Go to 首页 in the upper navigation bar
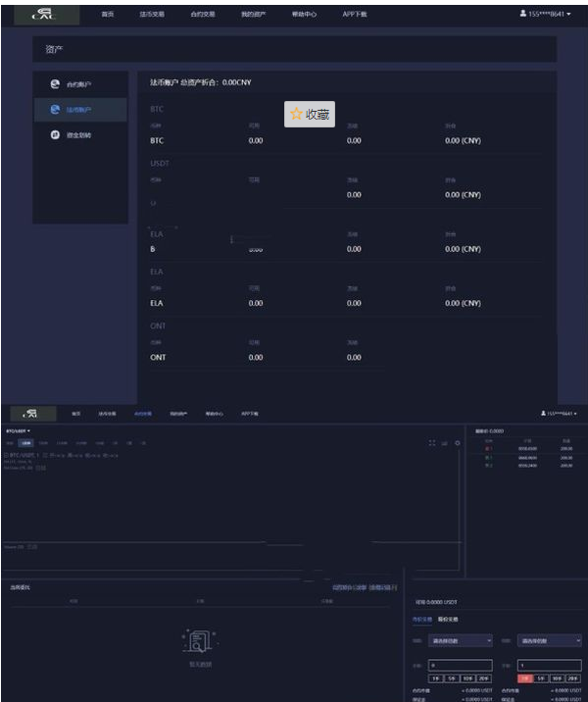 [x=108, y=15]
